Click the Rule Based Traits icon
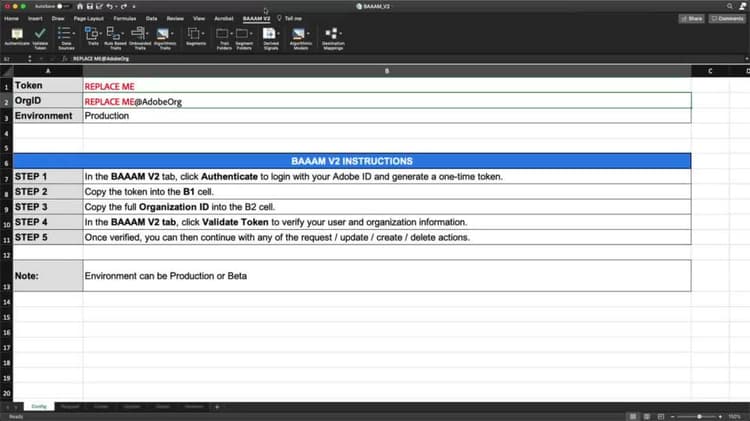This screenshot has width=750, height=421. coord(113,33)
